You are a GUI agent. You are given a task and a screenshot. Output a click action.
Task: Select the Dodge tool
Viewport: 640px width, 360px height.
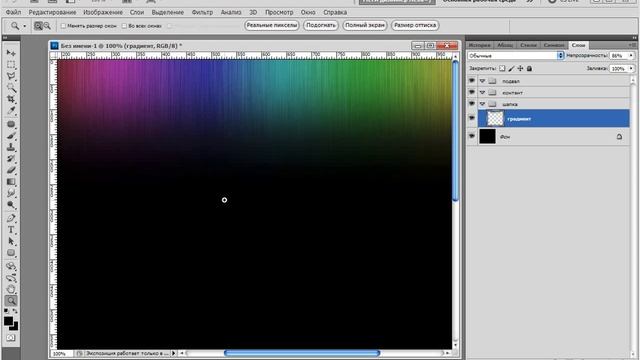(11, 204)
